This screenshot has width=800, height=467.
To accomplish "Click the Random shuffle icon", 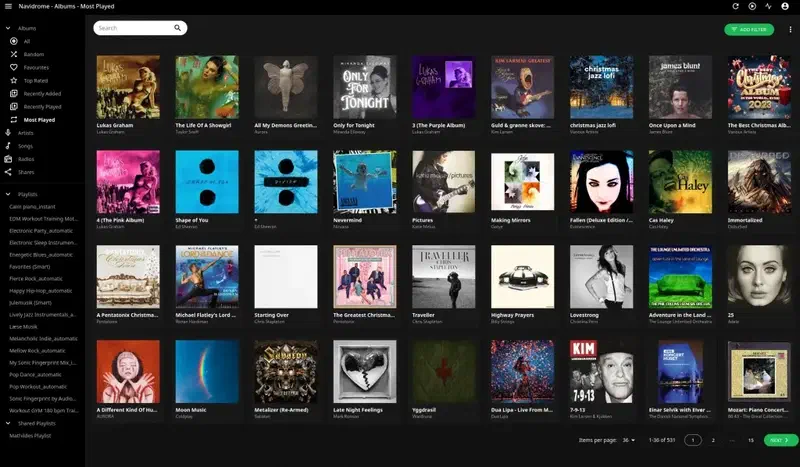I will pyautogui.click(x=14, y=54).
